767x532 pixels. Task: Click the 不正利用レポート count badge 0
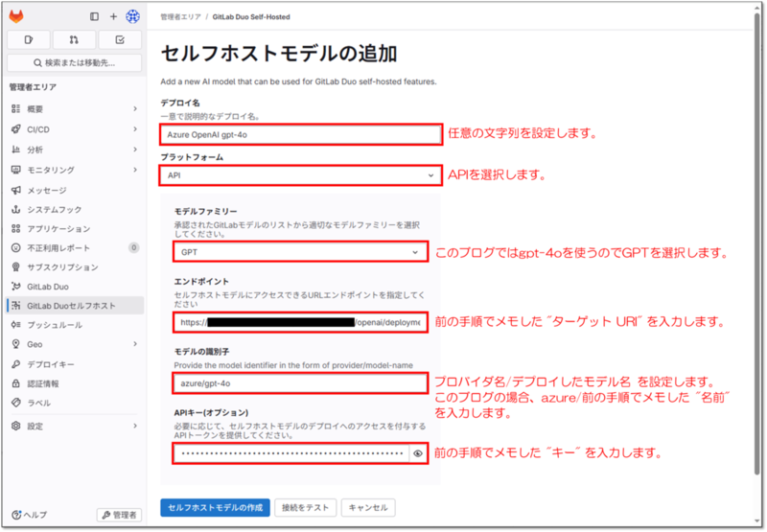133,248
